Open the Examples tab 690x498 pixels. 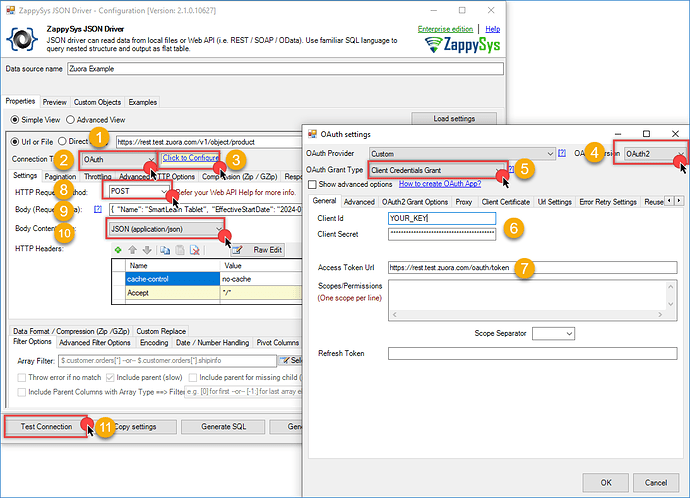(143, 102)
